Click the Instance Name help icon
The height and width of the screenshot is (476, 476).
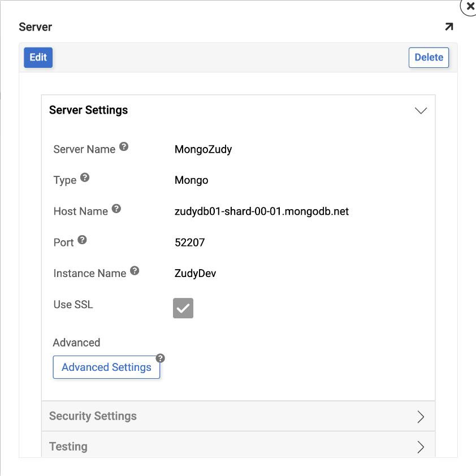[135, 271]
